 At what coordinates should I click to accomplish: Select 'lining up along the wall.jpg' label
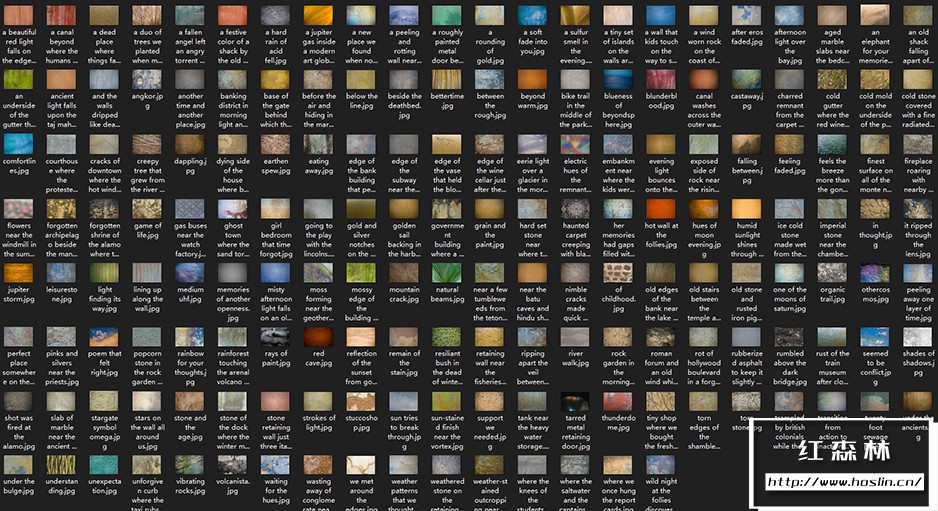(147, 299)
